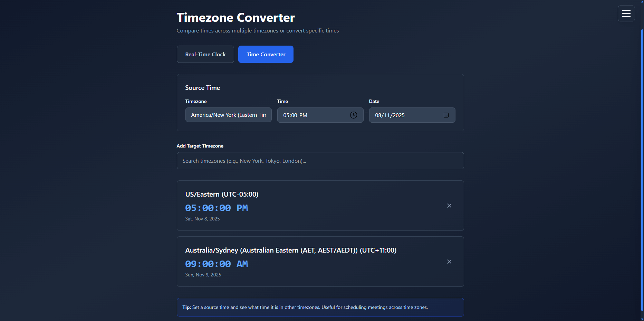Viewport: 644px width, 321px height.
Task: Open the hamburger menu
Action: pyautogui.click(x=626, y=13)
